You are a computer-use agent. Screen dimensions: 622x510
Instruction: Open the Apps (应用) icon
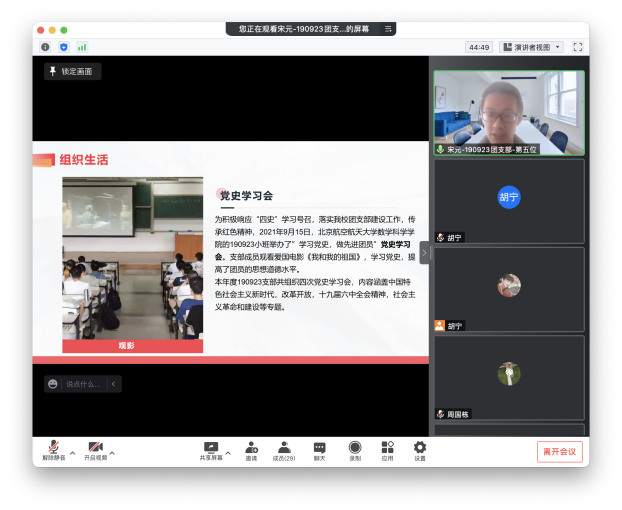pos(387,449)
